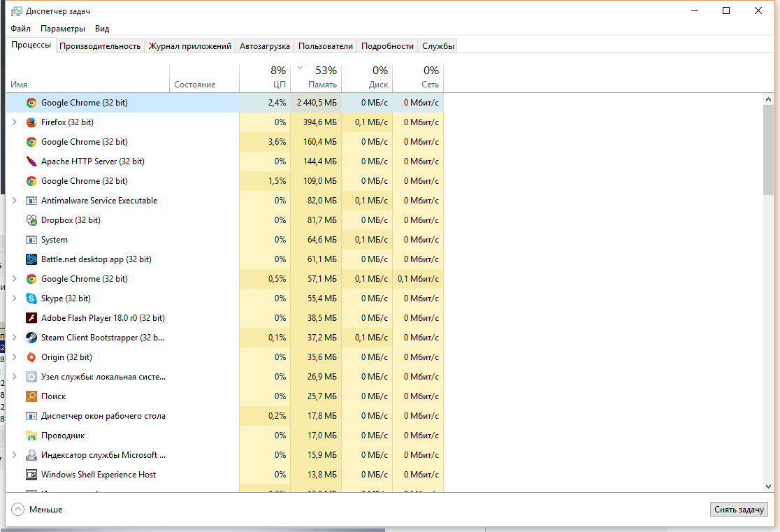
Task: Select the Проводник process name
Action: pyautogui.click(x=63, y=436)
